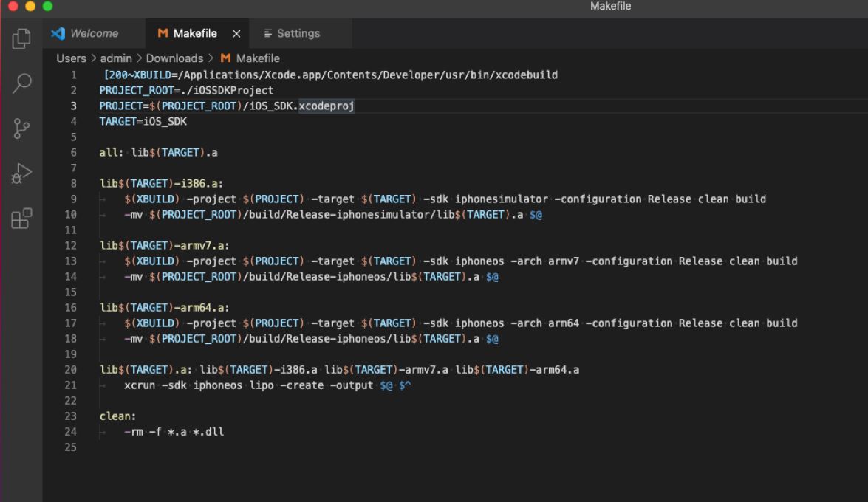Click the VS Code logo on Welcome tab

click(58, 33)
